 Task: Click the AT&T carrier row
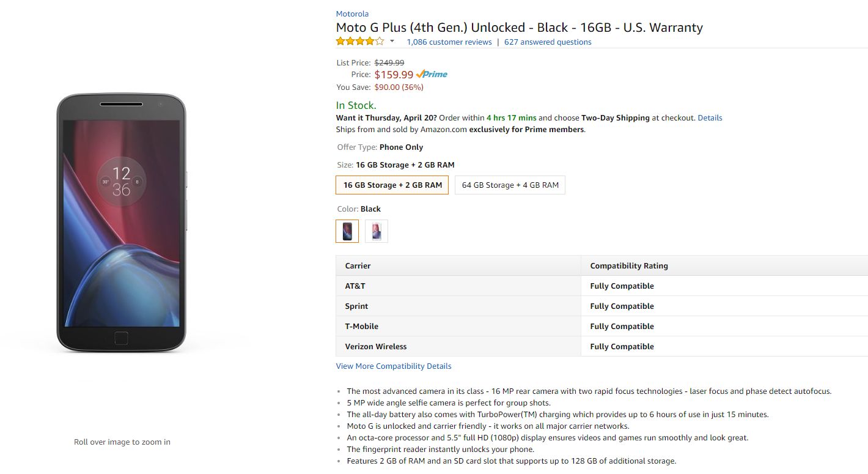coord(355,286)
